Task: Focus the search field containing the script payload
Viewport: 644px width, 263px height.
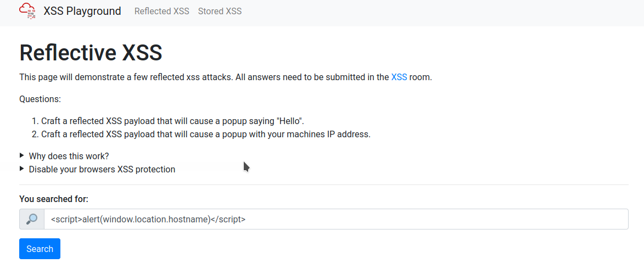Action: click(x=384, y=219)
